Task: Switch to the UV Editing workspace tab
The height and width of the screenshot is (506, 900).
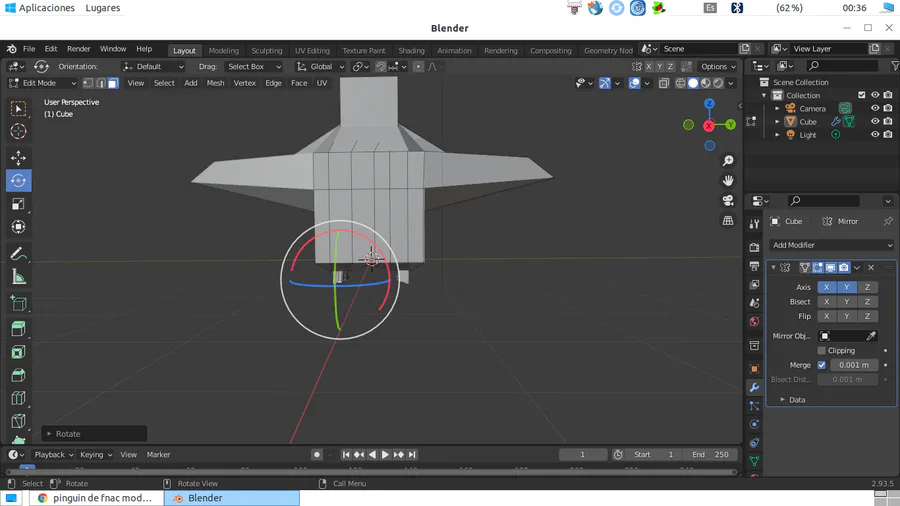Action: 312,50
